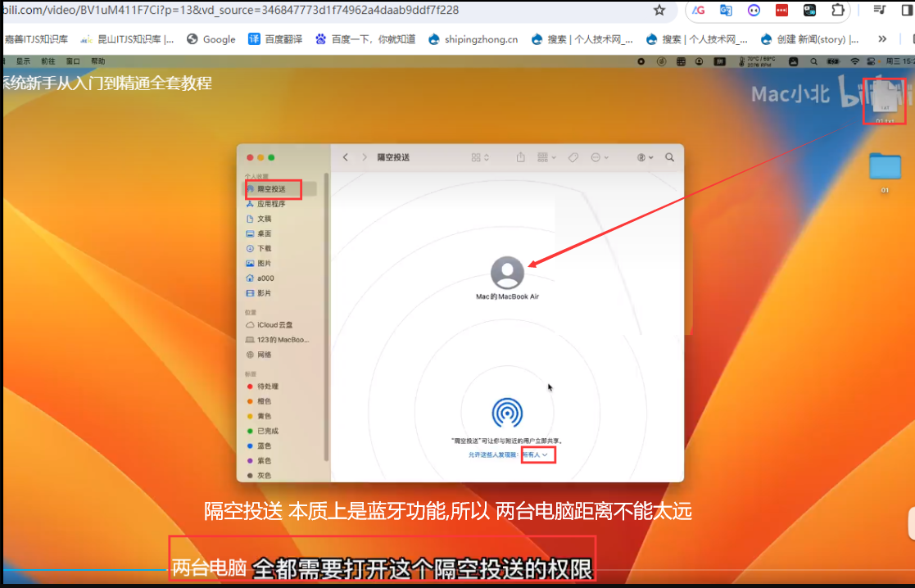Open the shipingzhong.cn bookmark

(473, 39)
